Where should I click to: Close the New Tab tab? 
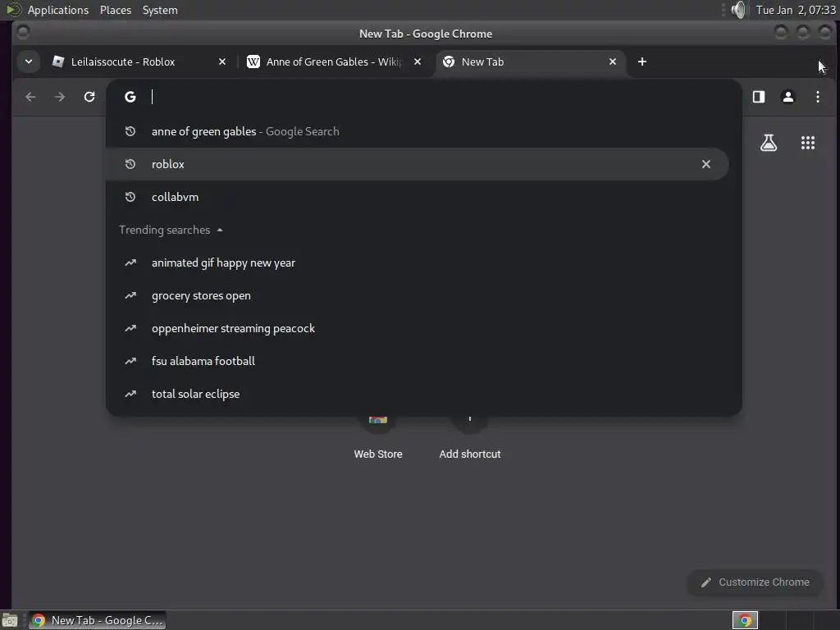(612, 62)
